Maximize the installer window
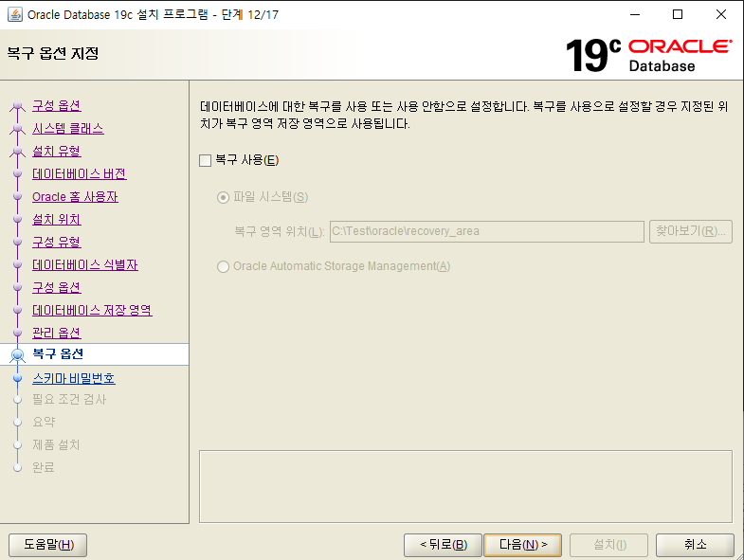744x560 pixels. (x=678, y=15)
